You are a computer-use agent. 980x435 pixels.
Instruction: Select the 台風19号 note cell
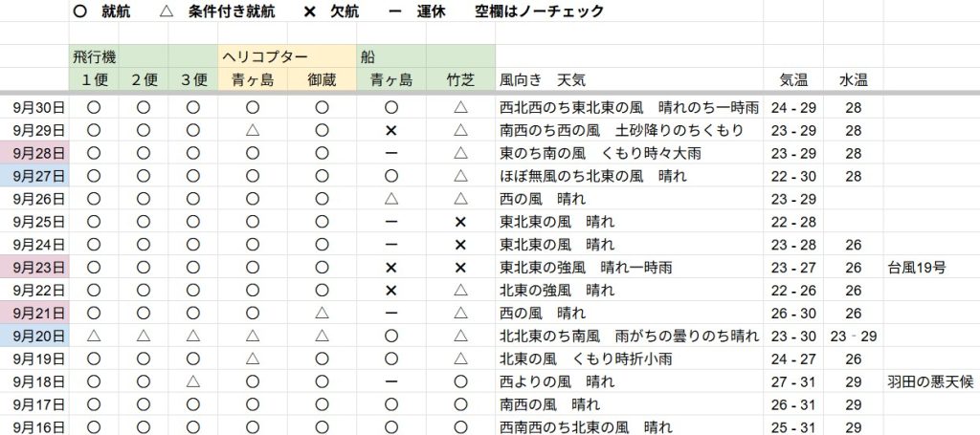click(917, 268)
